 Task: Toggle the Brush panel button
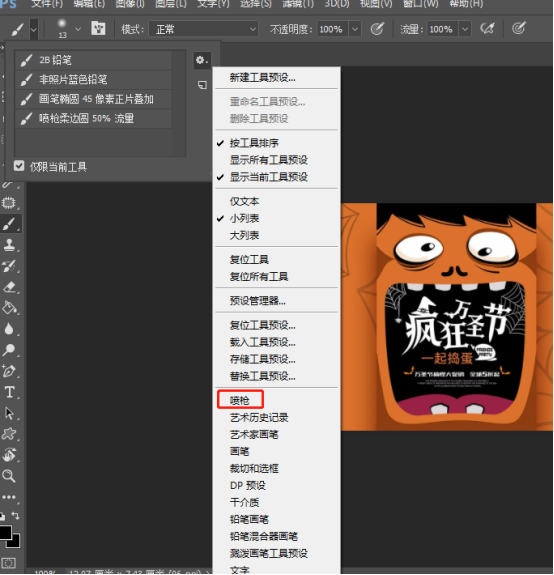click(x=98, y=28)
